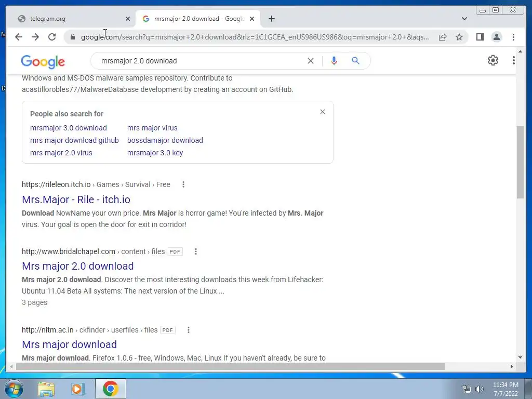
Task: Share this page from the address bar
Action: click(443, 37)
